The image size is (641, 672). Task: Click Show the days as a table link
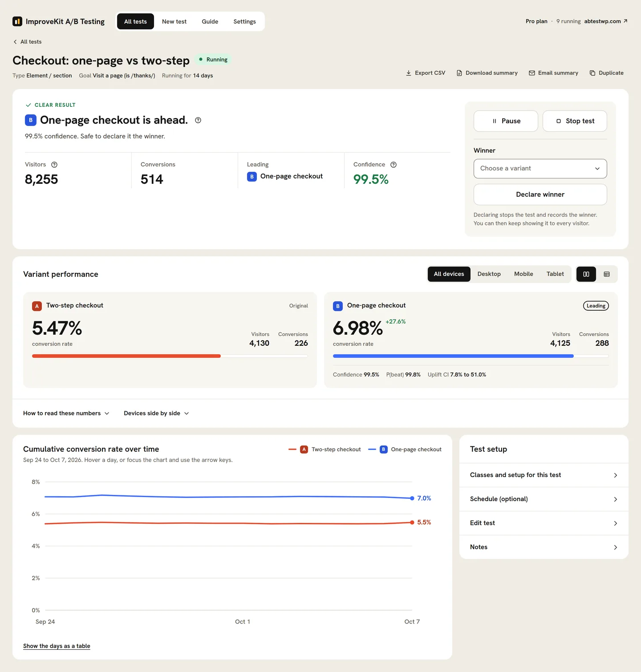57,646
